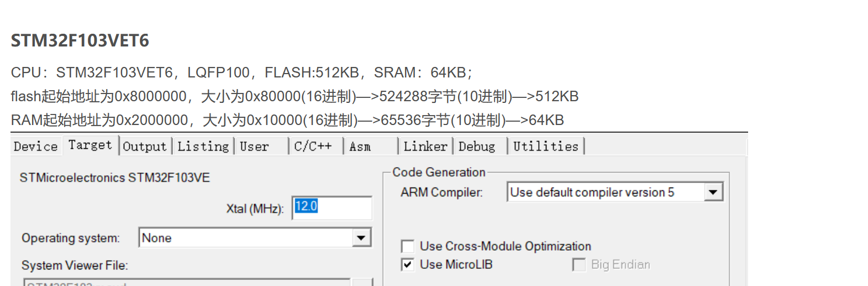
Task: Select the Debug tab
Action: [x=477, y=147]
